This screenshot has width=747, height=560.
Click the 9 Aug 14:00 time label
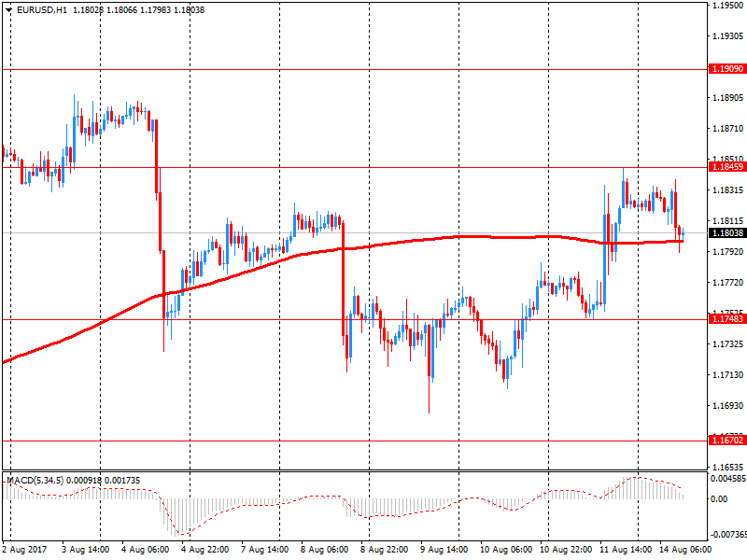click(x=444, y=550)
